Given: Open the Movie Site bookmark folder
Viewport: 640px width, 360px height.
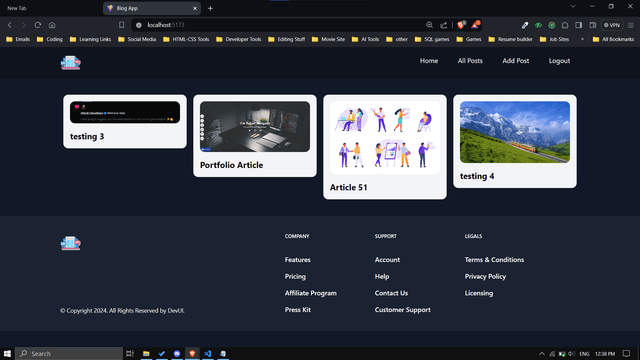Looking at the screenshot, I should (328, 39).
